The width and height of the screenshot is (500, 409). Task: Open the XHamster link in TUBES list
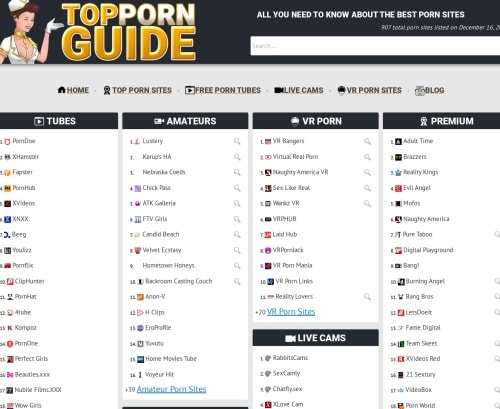pos(25,157)
